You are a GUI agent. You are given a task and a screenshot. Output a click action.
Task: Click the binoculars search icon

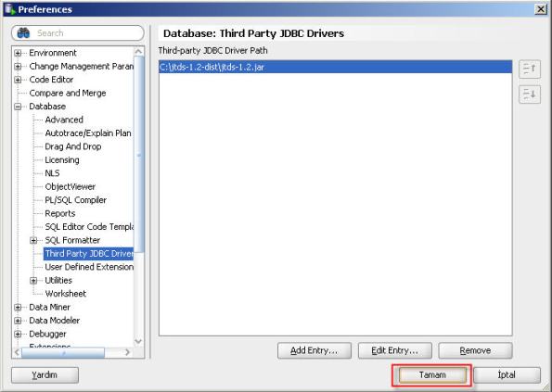(x=23, y=33)
